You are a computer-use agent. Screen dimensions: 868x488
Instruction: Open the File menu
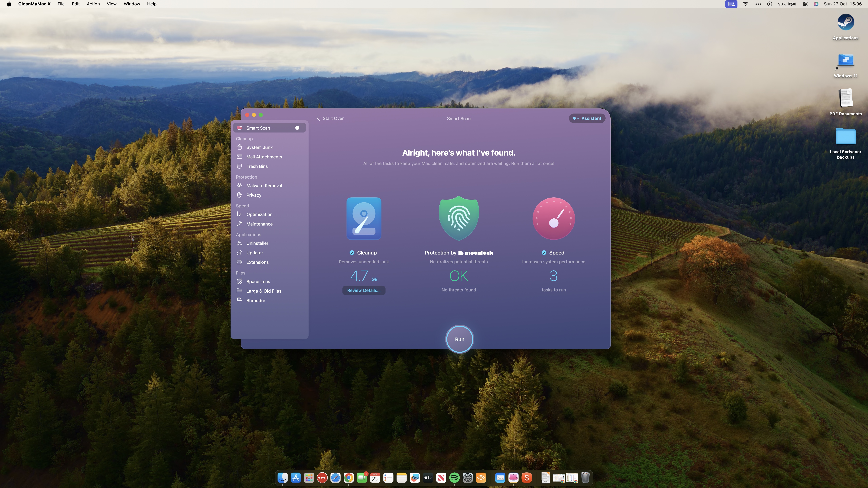point(61,4)
